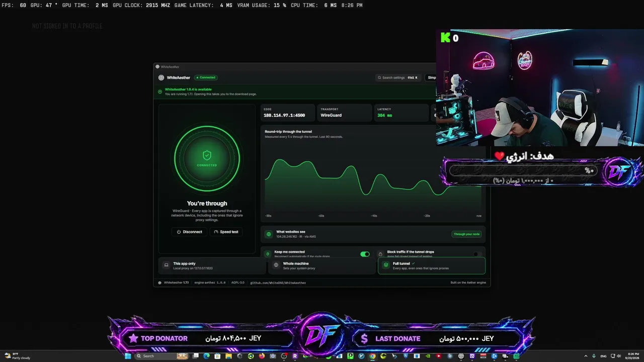The width and height of the screenshot is (644, 362).
Task: Click the WhiteAesther globe logo icon
Action: pos(161,77)
